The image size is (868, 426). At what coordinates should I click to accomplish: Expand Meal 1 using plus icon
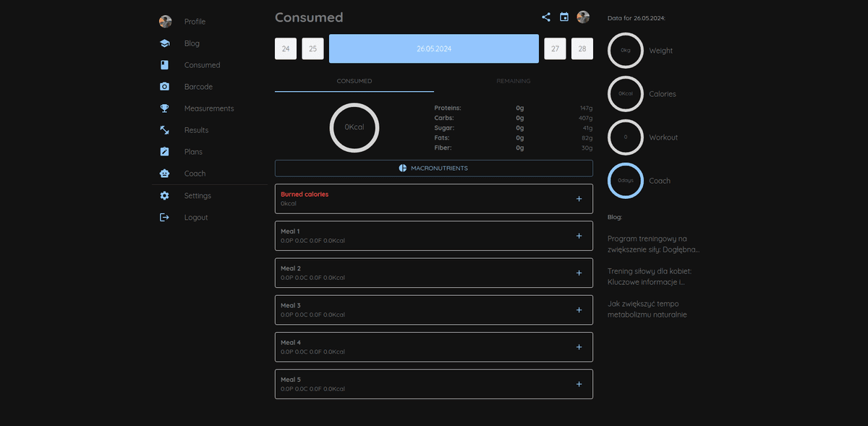[579, 236]
